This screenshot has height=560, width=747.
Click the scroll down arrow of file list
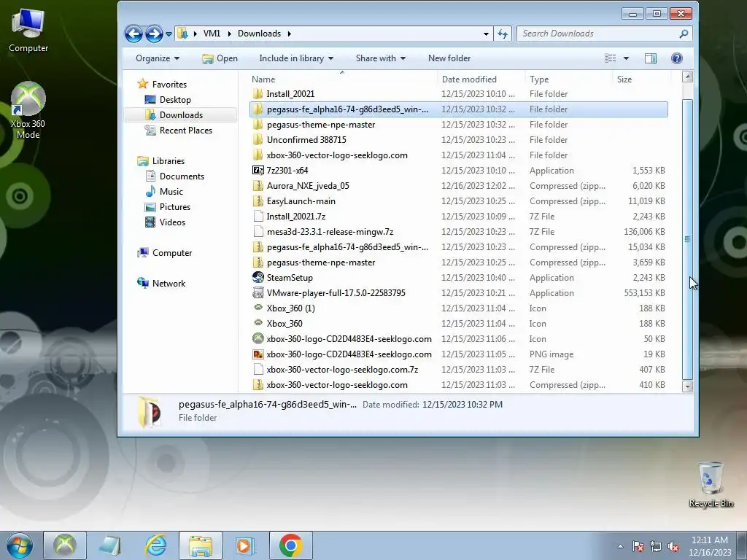coord(687,386)
